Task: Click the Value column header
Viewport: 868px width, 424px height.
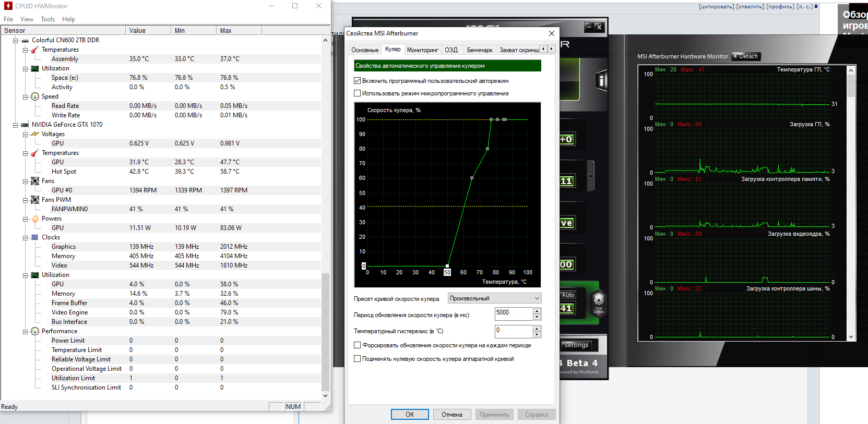Action: click(x=148, y=31)
